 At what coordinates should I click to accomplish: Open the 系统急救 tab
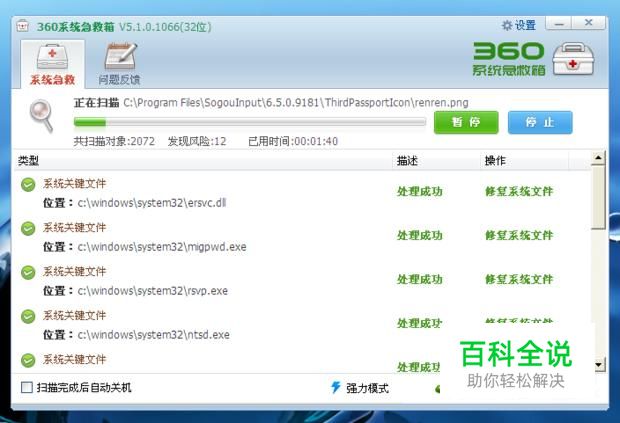(x=52, y=64)
